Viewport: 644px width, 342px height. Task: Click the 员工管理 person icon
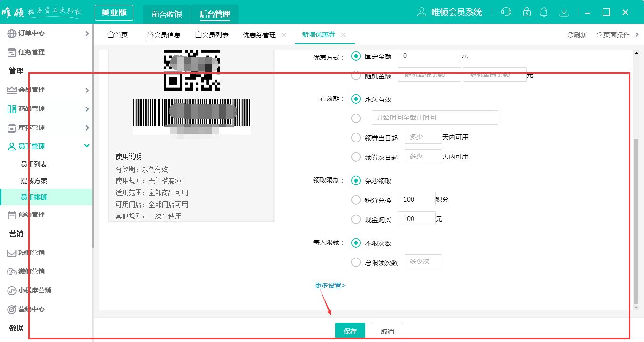(x=12, y=147)
